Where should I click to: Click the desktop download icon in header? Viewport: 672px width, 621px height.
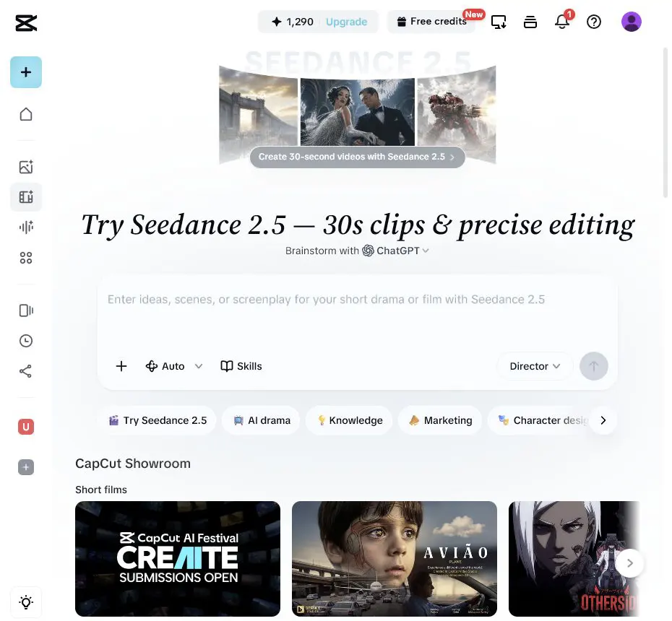(x=499, y=22)
